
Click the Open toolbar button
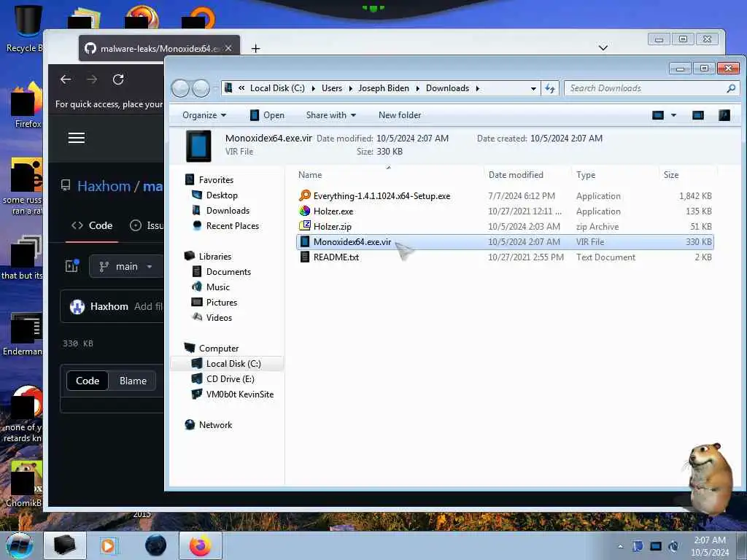pos(267,115)
